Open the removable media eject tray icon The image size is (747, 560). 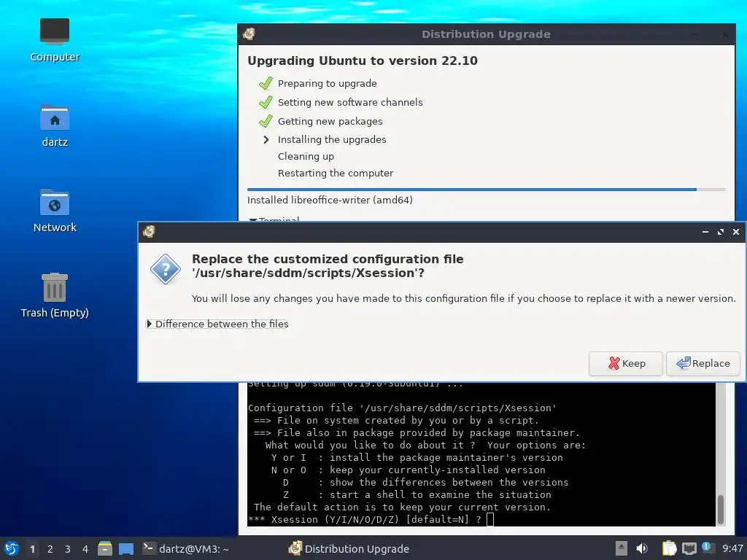pos(622,548)
